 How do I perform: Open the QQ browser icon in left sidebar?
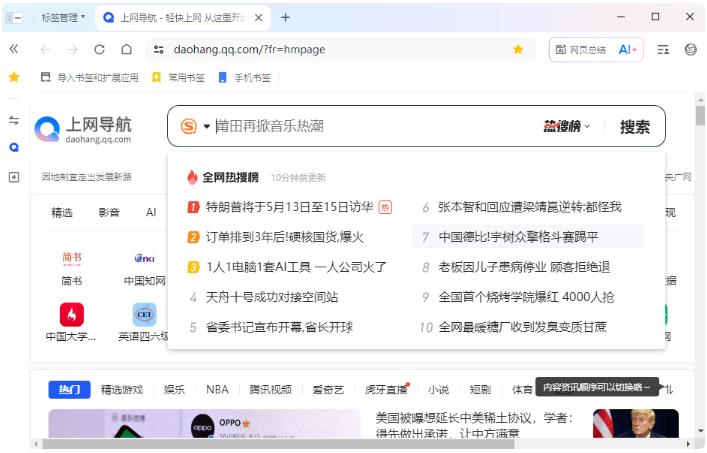14,147
